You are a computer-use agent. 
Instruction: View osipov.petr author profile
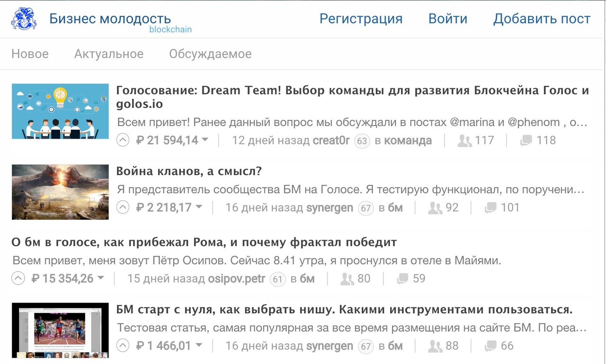coord(237,279)
